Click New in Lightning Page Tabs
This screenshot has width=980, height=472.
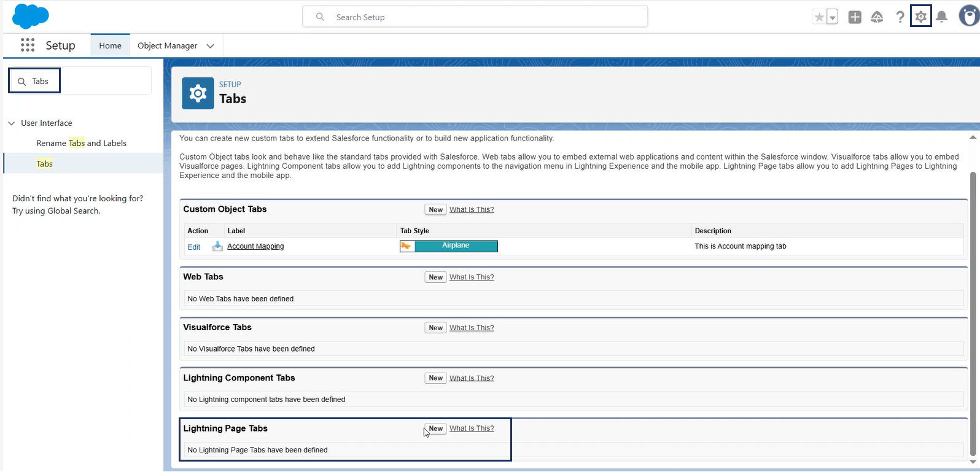click(x=436, y=428)
